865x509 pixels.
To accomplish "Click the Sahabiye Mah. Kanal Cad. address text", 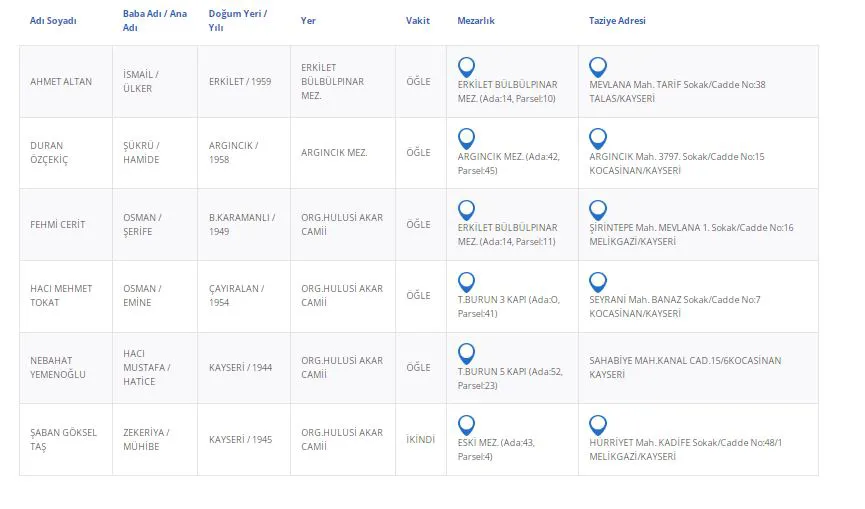I will click(x=685, y=367).
